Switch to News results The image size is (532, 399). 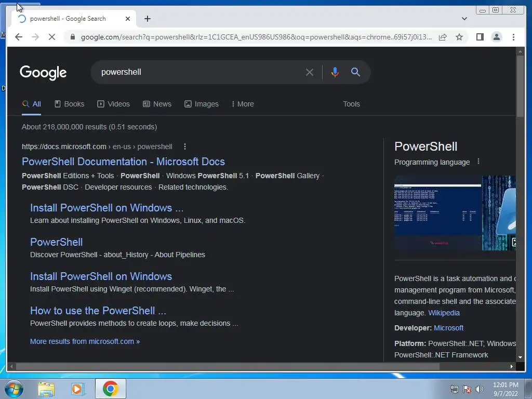click(x=157, y=104)
